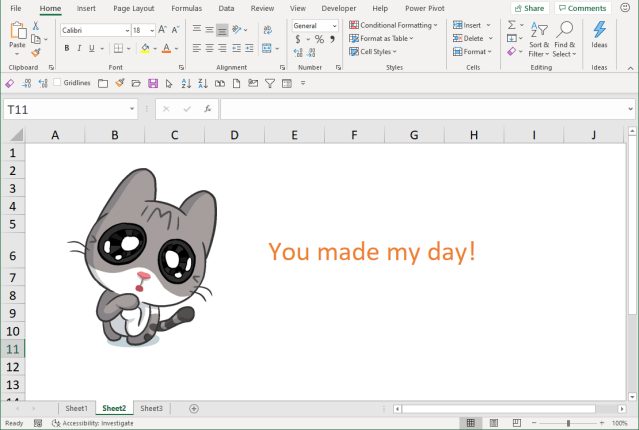Click the AutoSum sigma icon

(512, 25)
